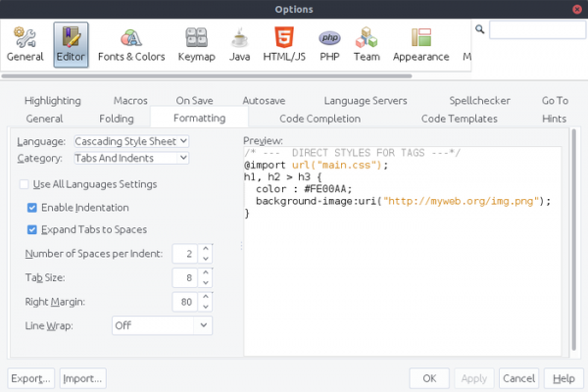Open the Appearance options category
This screenshot has height=392, width=588.
pyautogui.click(x=420, y=45)
